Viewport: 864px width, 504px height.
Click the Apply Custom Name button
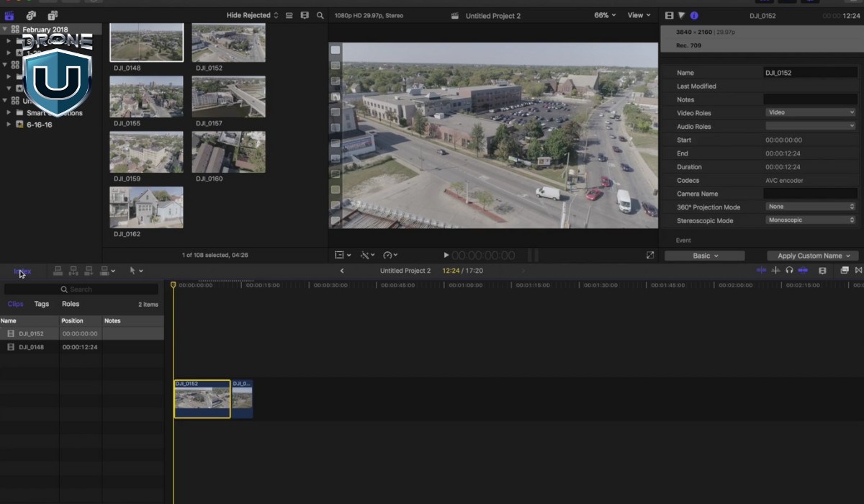coord(813,256)
